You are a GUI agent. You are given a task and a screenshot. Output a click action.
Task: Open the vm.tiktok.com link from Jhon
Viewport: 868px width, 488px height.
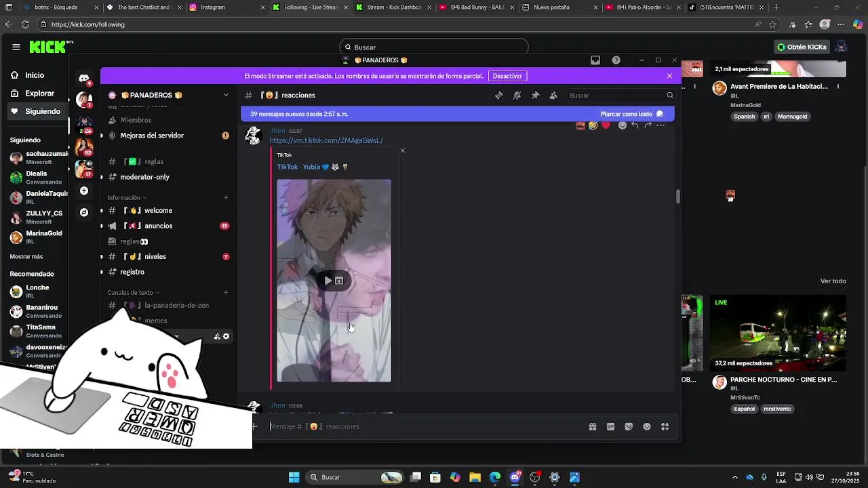point(326,140)
